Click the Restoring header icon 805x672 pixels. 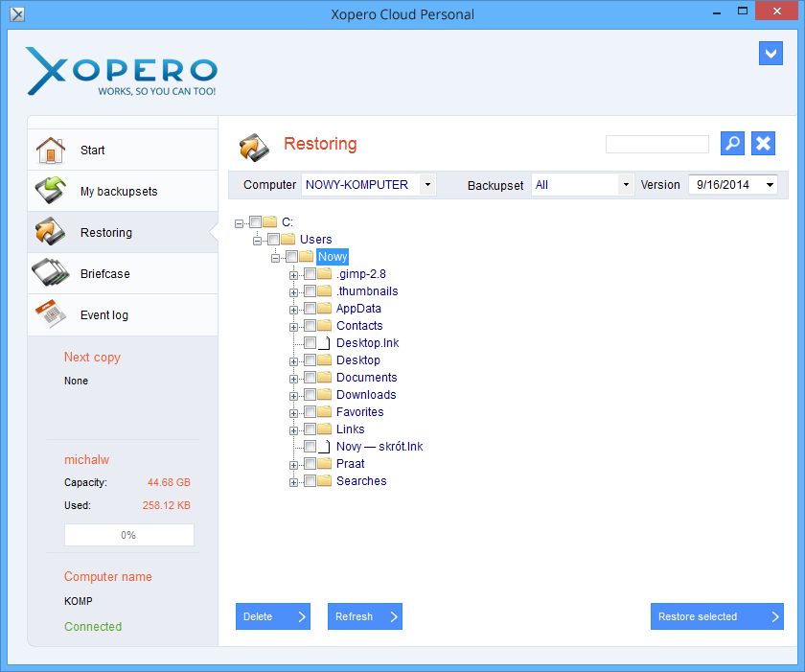pos(254,147)
